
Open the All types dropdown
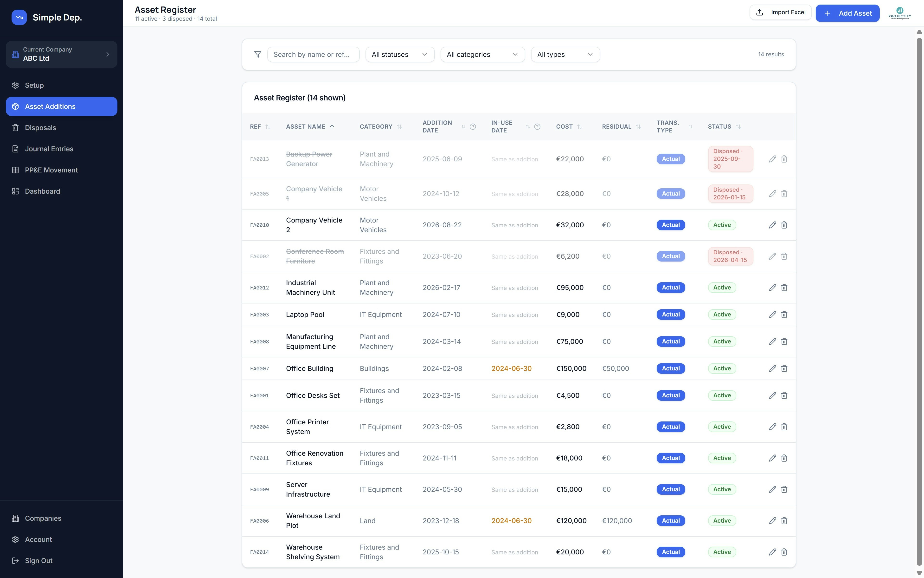point(565,54)
